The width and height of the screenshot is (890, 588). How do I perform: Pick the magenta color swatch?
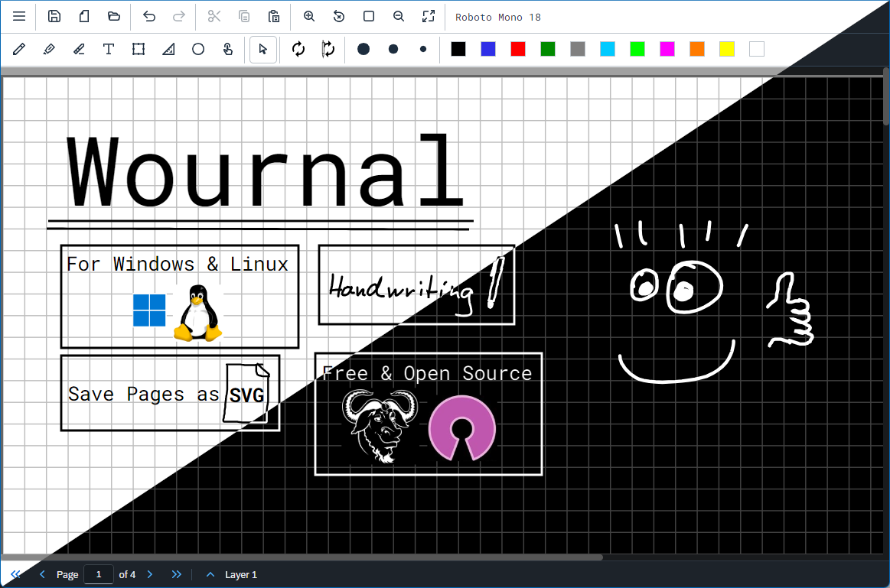tap(667, 50)
